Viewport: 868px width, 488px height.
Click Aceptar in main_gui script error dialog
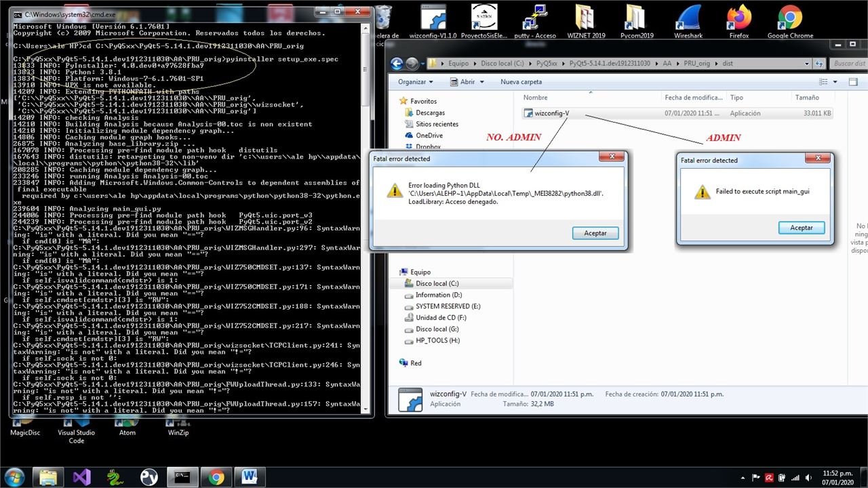coord(802,228)
